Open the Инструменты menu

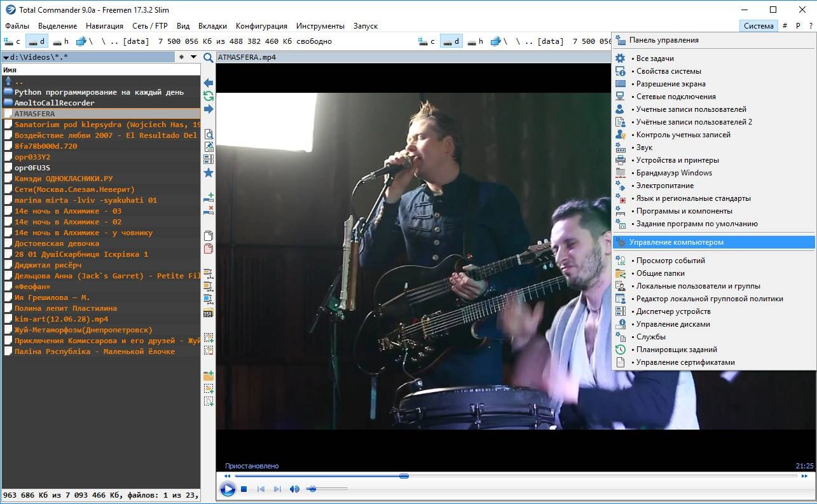pos(320,26)
